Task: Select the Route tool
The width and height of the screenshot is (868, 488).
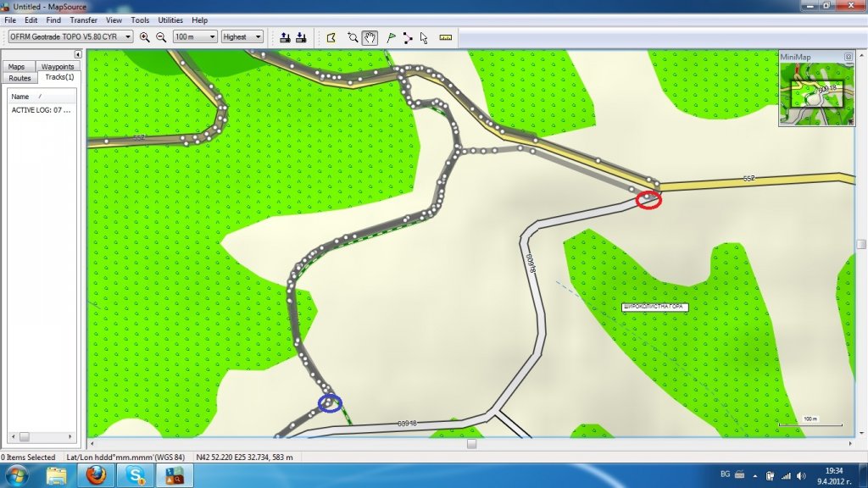Action: click(x=408, y=37)
